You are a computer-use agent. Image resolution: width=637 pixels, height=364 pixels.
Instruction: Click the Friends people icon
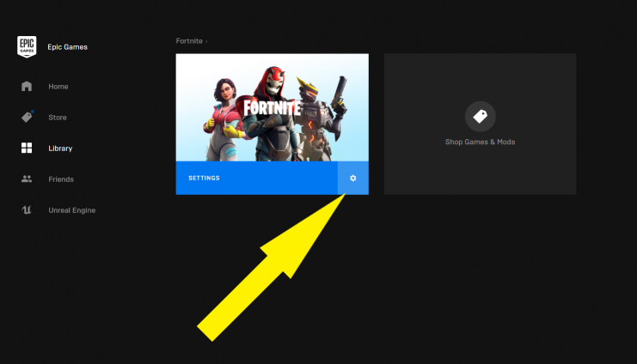point(27,179)
